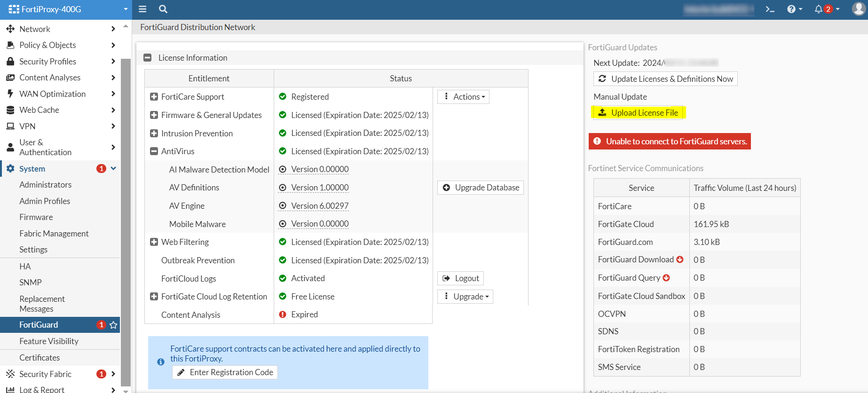Open the Upgrade dropdown for Log Retention
The width and height of the screenshot is (868, 393).
click(x=465, y=297)
